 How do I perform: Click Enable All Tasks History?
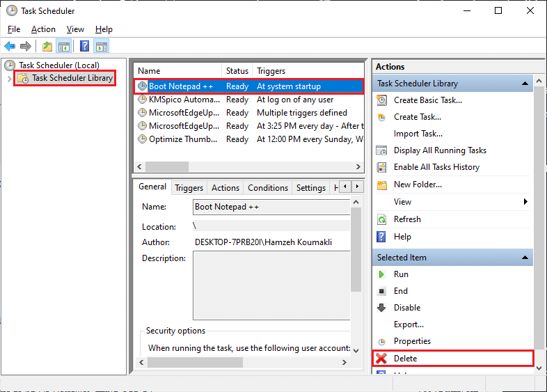coord(436,167)
